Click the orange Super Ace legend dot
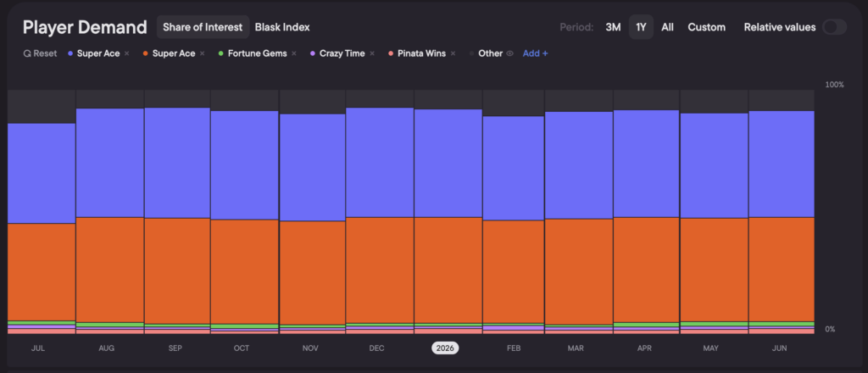868x373 pixels. [146, 53]
